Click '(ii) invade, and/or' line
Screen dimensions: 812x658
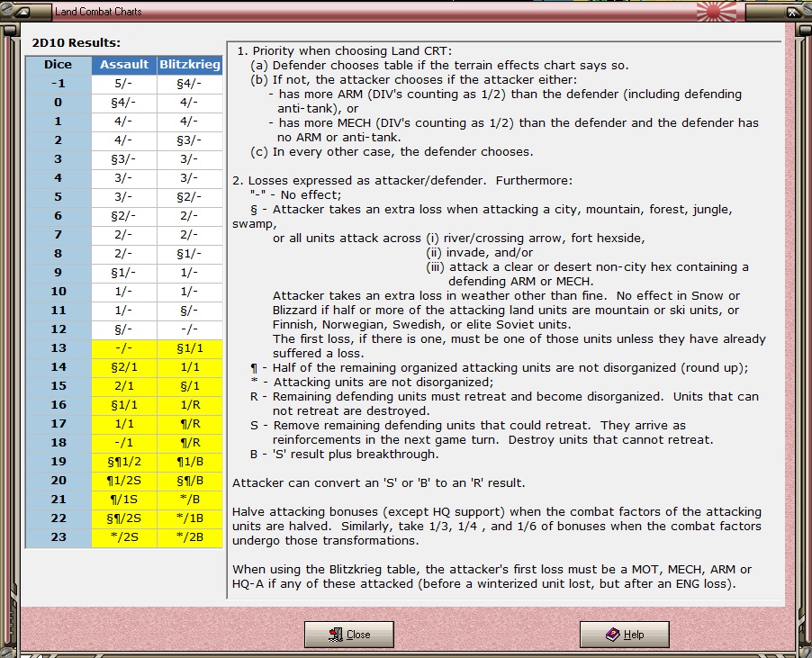point(479,253)
